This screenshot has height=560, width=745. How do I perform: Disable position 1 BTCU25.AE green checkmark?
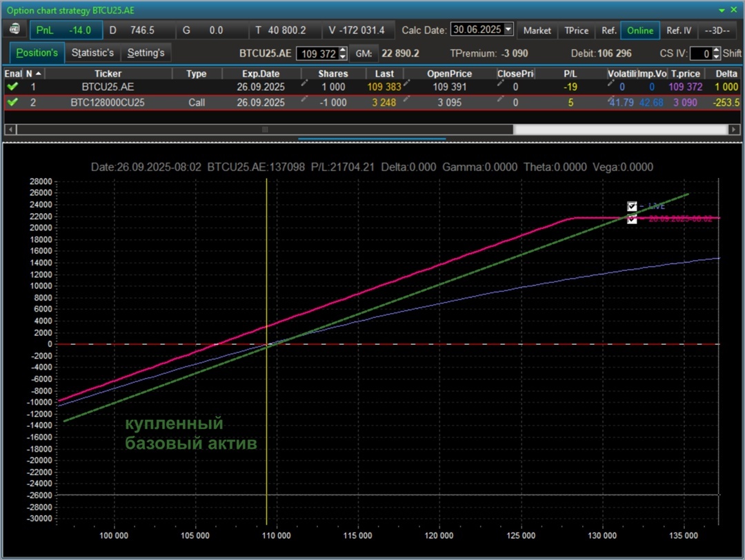[13, 86]
